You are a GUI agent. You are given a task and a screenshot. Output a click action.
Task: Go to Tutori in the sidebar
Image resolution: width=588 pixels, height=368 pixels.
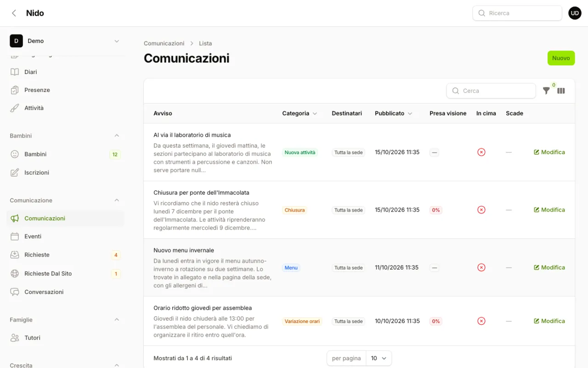click(65, 338)
